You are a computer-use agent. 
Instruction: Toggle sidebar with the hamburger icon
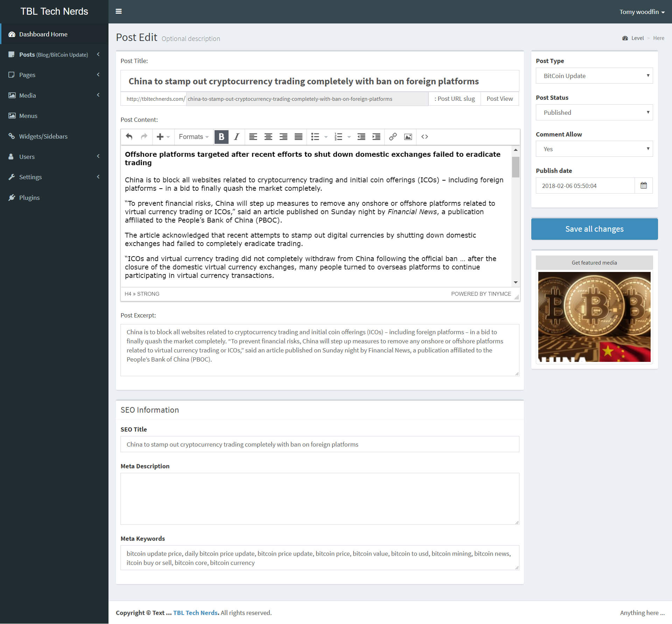pos(119,12)
